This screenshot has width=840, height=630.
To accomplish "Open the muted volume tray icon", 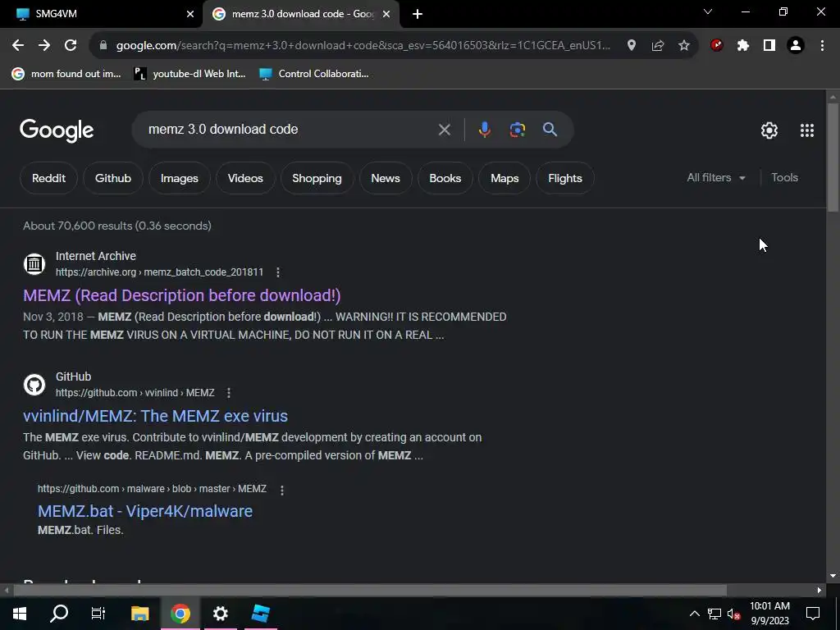I will click(733, 614).
